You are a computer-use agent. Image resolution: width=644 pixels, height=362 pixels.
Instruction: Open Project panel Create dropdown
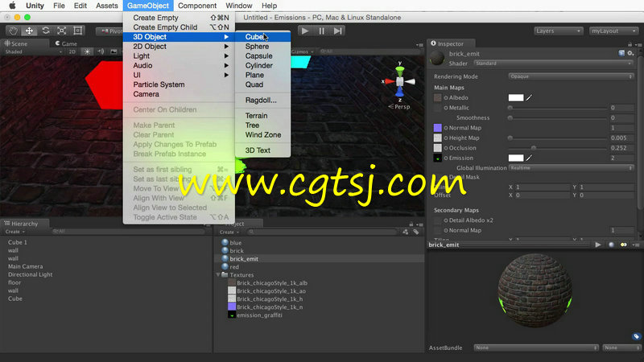pyautogui.click(x=229, y=232)
